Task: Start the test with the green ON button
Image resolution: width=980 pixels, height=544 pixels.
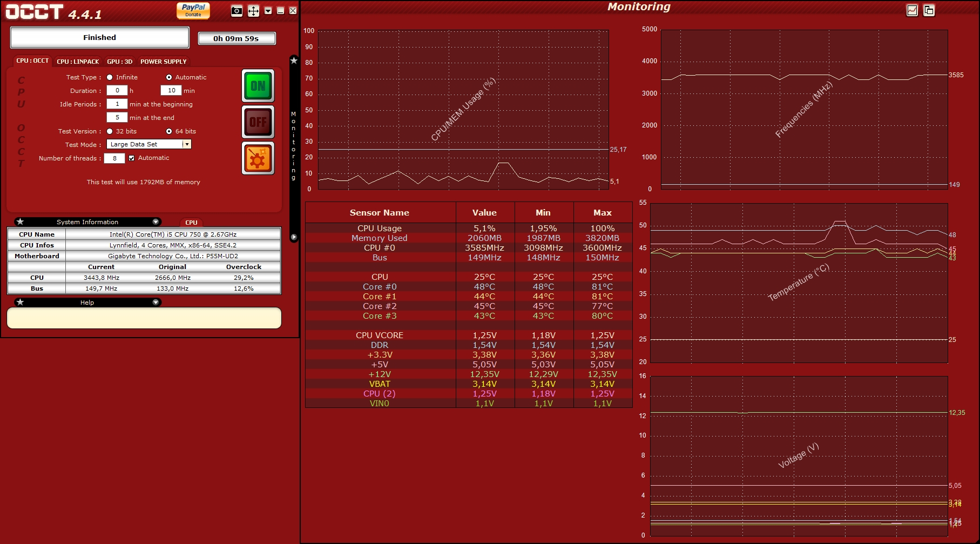Action: tap(258, 86)
